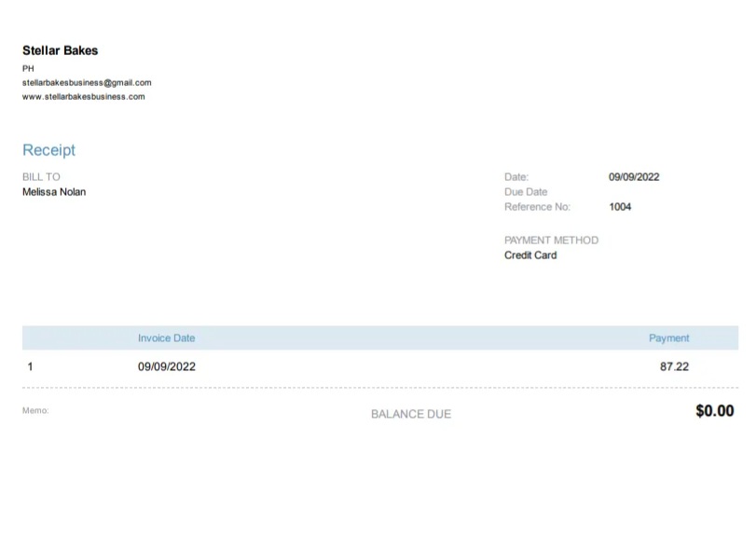Image resolution: width=756 pixels, height=550 pixels.
Task: Click the BALANCE DUE label
Action: (411, 414)
